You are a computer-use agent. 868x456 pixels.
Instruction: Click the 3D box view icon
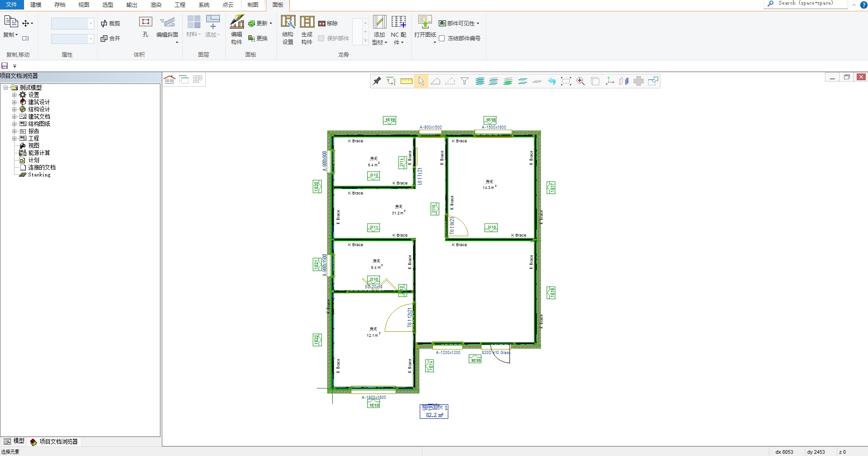click(595, 81)
